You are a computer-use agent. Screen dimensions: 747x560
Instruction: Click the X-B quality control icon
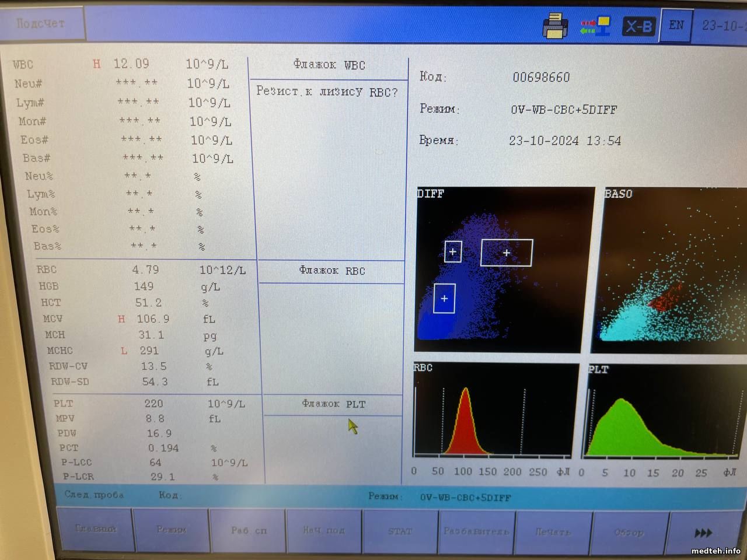tap(639, 26)
